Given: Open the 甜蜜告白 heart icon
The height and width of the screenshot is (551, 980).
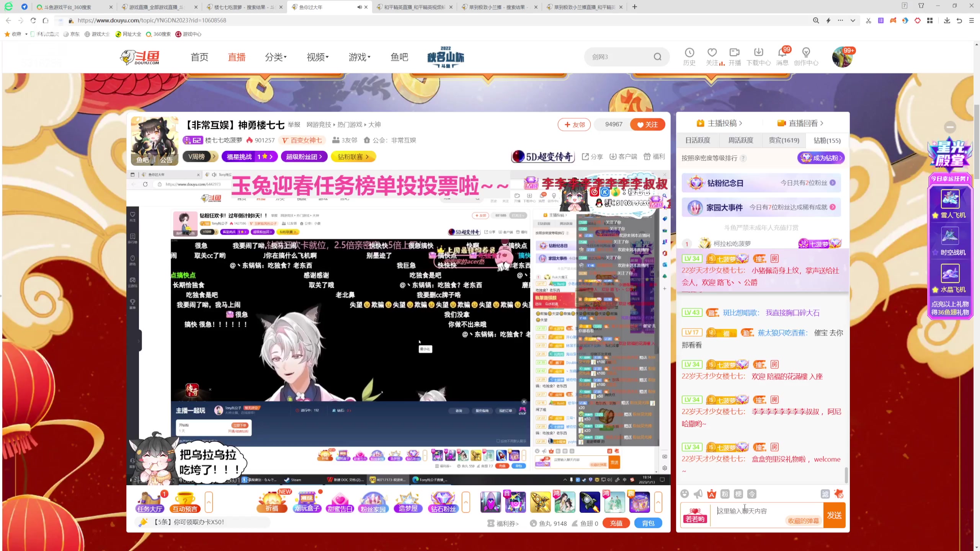Looking at the screenshot, I should [x=340, y=502].
